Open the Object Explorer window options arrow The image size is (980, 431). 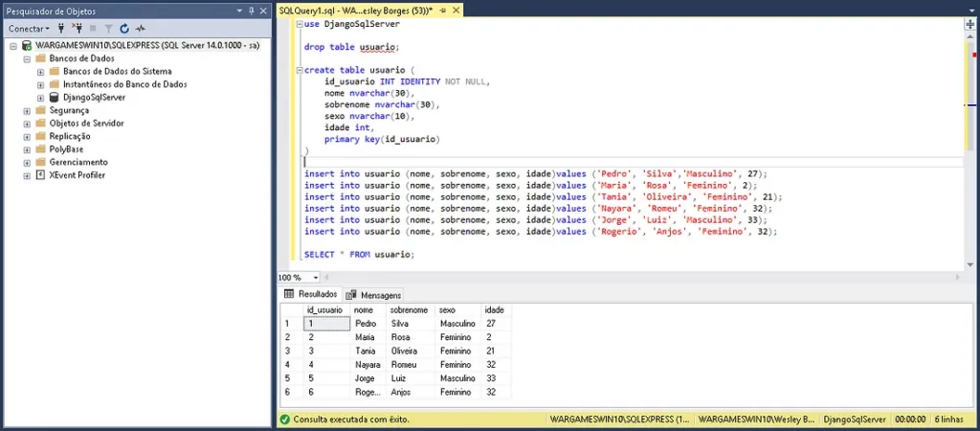coord(240,11)
